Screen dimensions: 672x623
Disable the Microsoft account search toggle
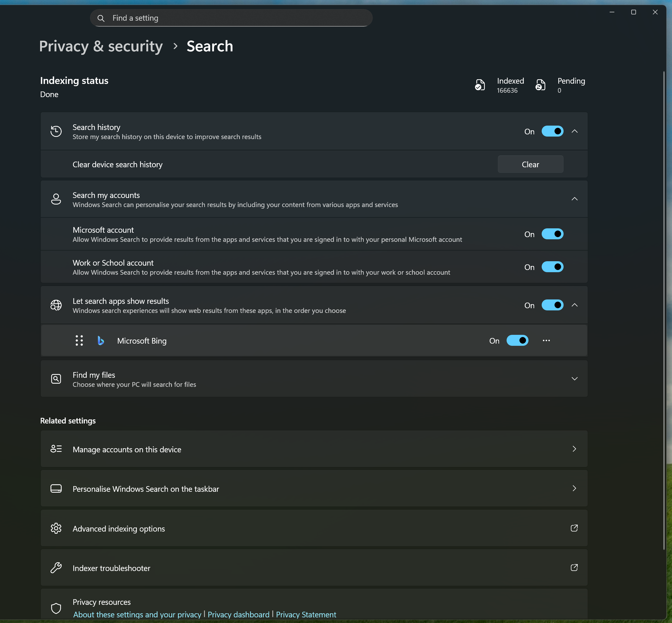[x=552, y=234]
